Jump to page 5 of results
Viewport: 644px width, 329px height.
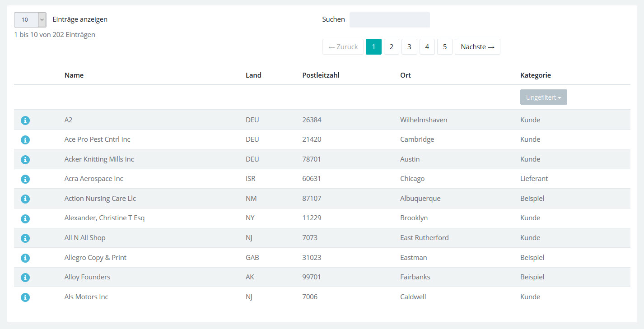pyautogui.click(x=445, y=47)
